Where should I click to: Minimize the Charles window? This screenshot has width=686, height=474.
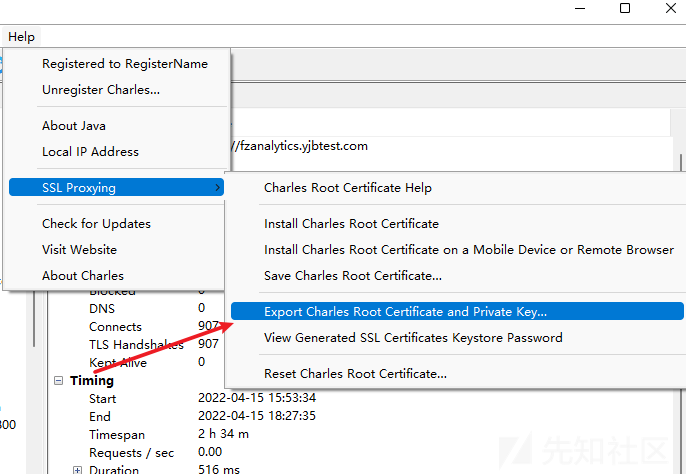point(580,8)
